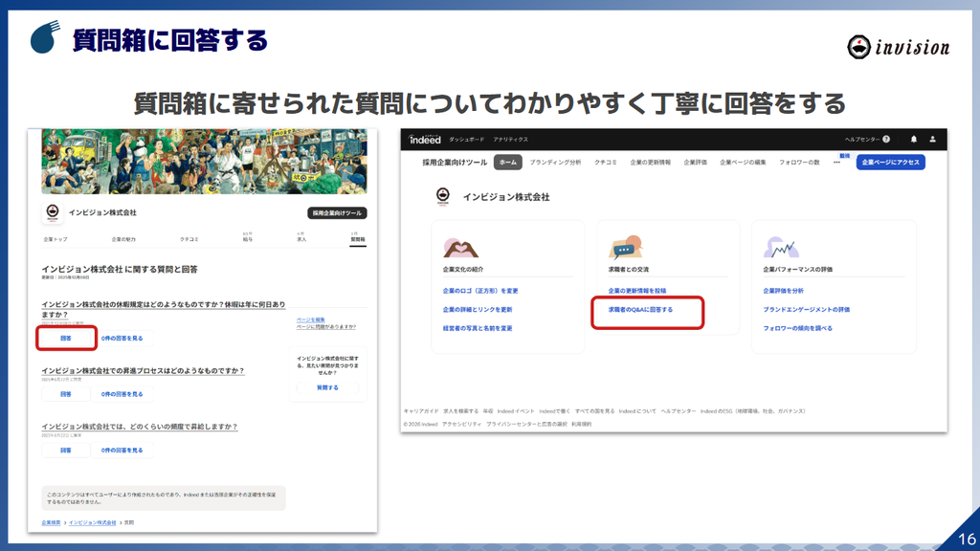Open the 休暇規定 question title link
The height and width of the screenshot is (551, 980).
point(163,309)
